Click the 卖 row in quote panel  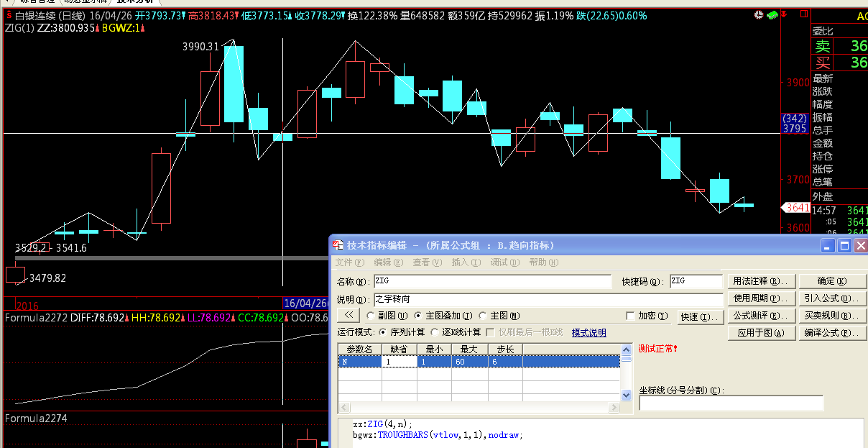839,46
